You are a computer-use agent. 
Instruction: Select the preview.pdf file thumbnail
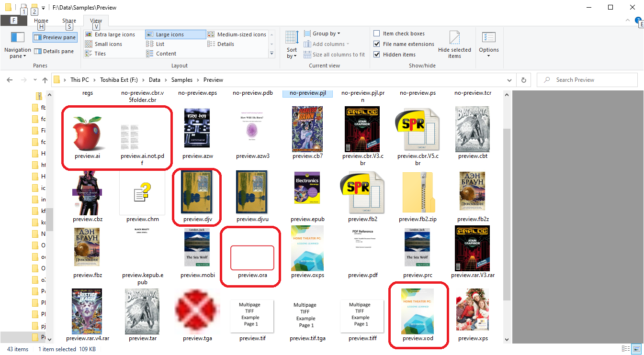[x=362, y=247]
